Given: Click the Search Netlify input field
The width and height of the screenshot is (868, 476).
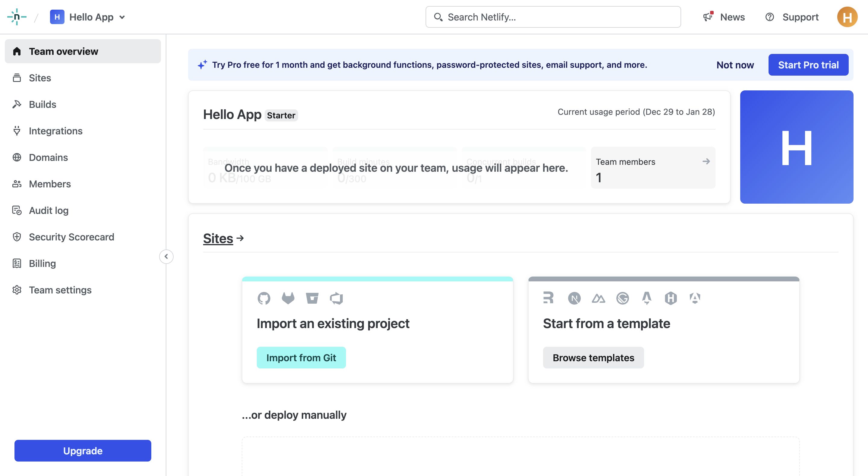Looking at the screenshot, I should 553,17.
